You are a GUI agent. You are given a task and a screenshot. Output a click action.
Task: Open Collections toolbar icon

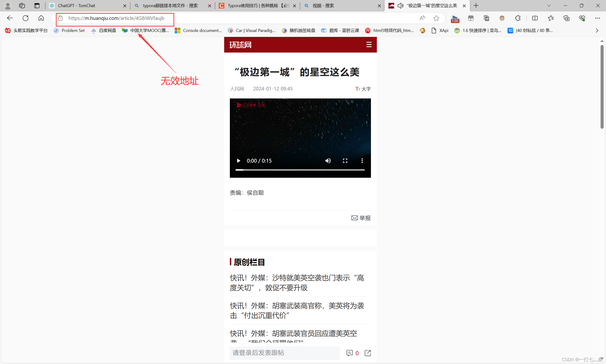(x=566, y=18)
